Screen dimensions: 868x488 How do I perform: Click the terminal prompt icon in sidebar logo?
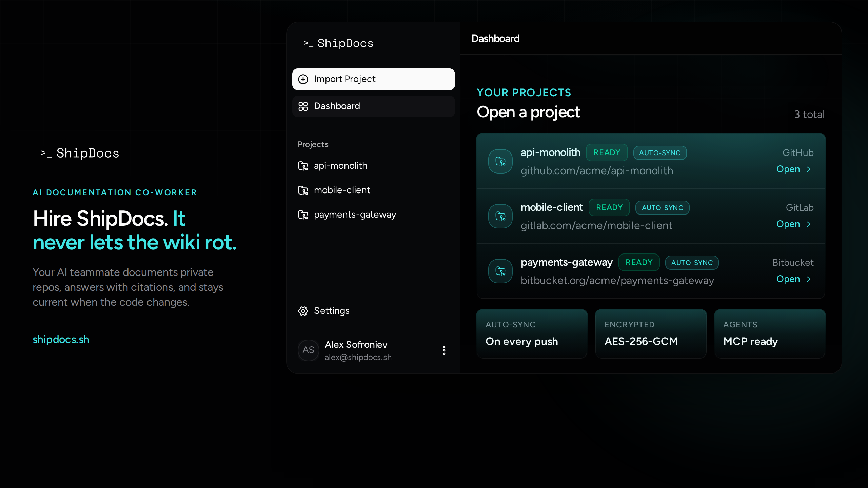(308, 43)
